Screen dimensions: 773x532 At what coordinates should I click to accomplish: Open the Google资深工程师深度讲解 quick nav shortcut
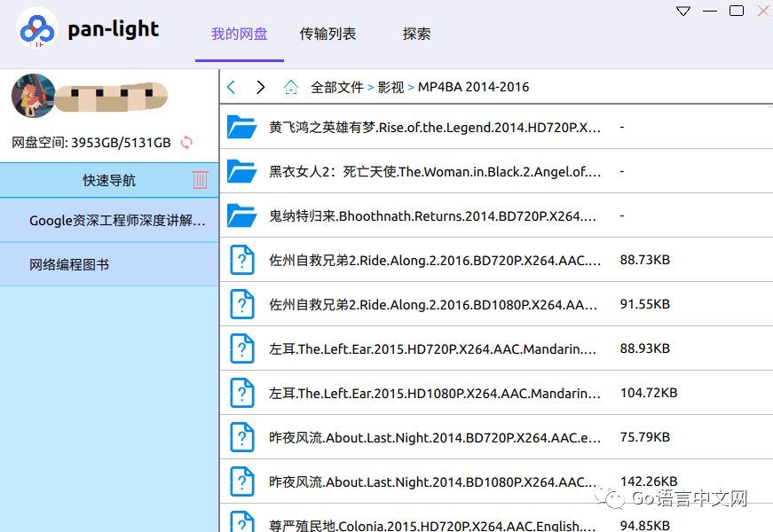pos(117,220)
